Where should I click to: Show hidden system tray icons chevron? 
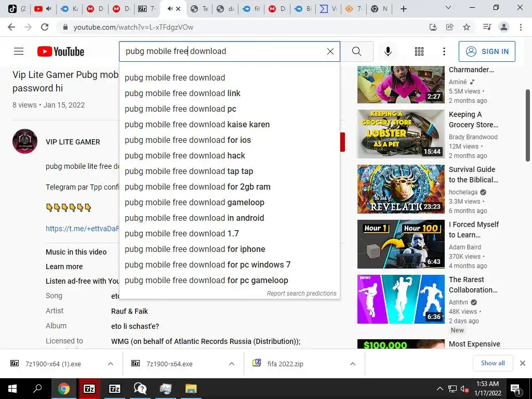pos(440,389)
